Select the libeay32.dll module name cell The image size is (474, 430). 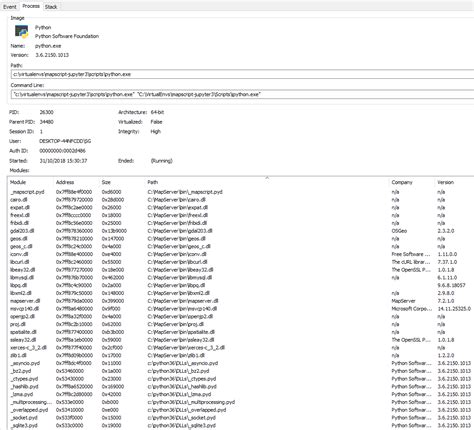coord(22,270)
